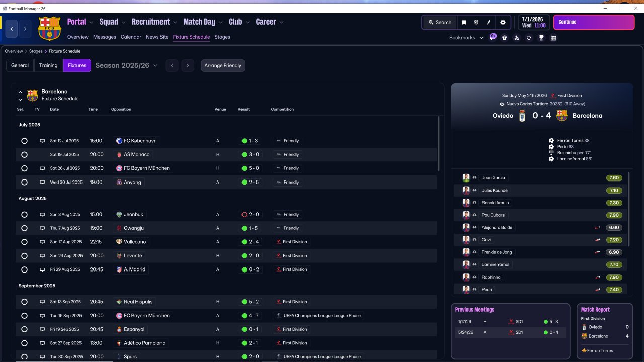The image size is (644, 362).
Task: Click the Jeonbuk club badge
Action: coord(119,215)
